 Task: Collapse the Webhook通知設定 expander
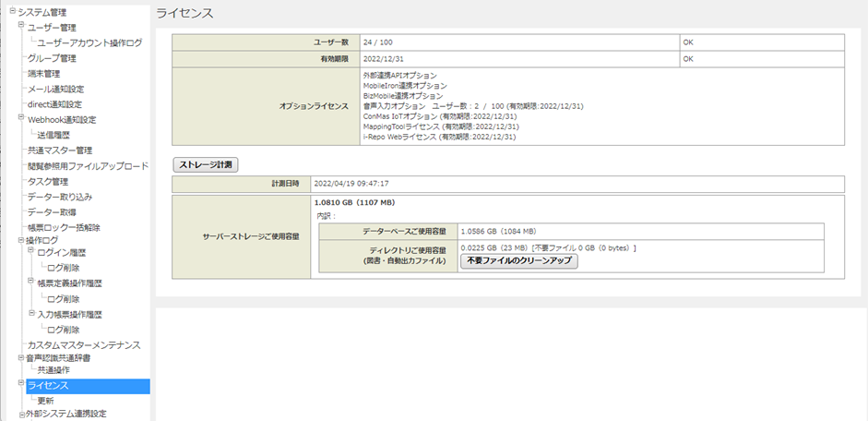tap(21, 119)
